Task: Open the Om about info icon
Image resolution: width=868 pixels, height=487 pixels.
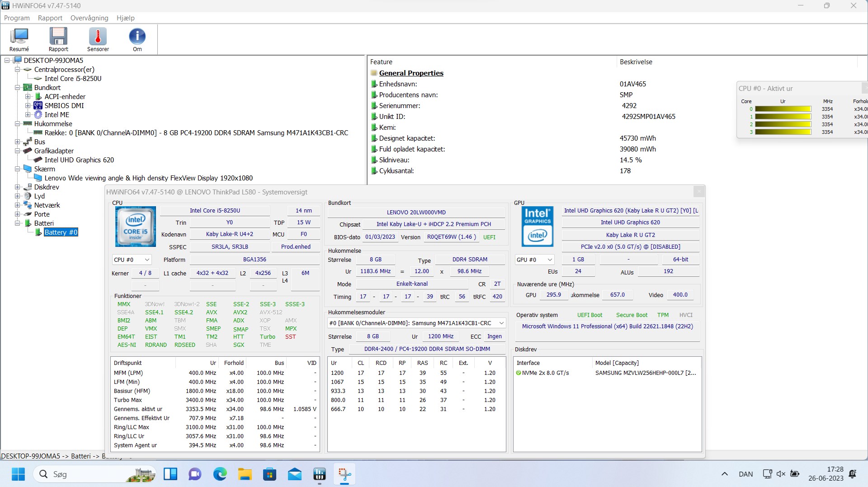Action: [x=137, y=40]
